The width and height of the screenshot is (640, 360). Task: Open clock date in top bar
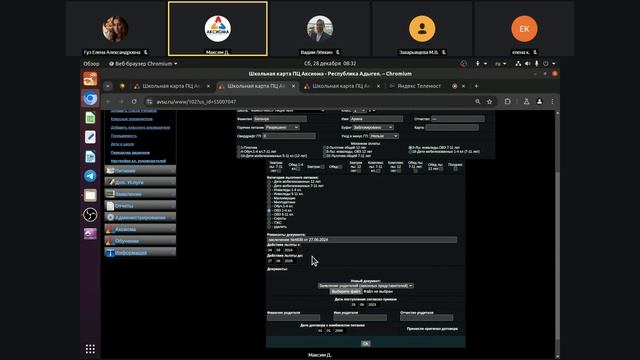[x=330, y=64]
